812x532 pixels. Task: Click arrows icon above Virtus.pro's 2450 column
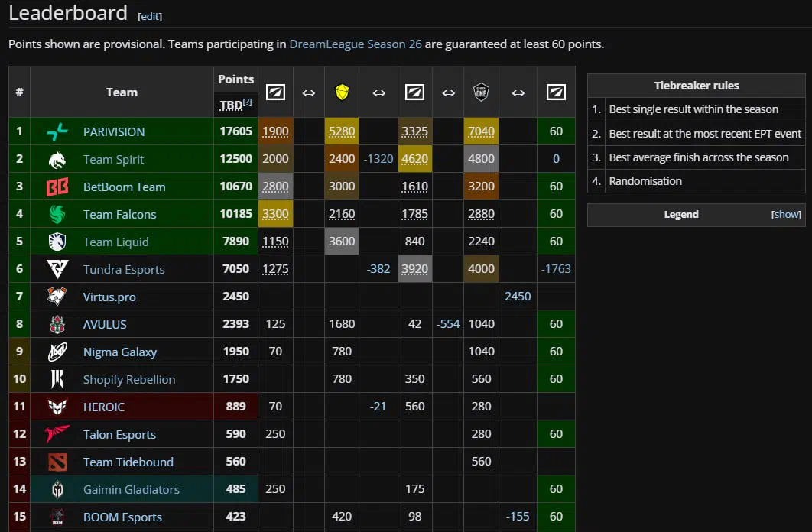coord(518,93)
